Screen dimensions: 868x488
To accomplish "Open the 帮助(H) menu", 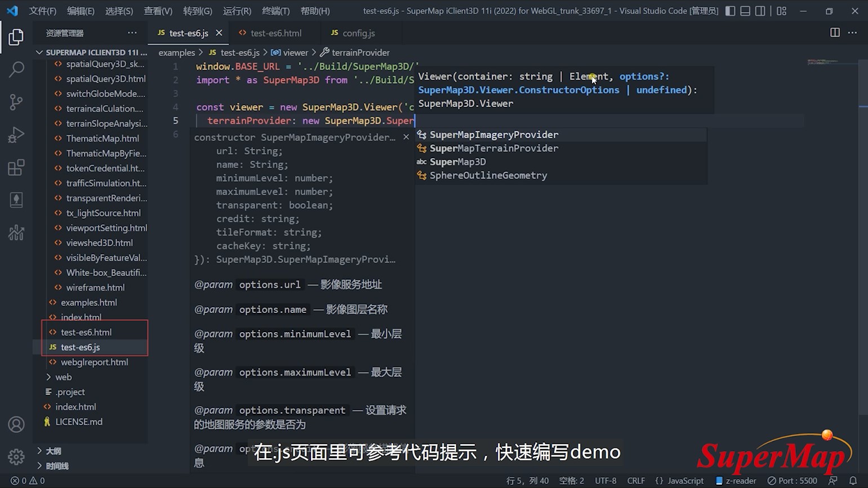I will tap(315, 11).
